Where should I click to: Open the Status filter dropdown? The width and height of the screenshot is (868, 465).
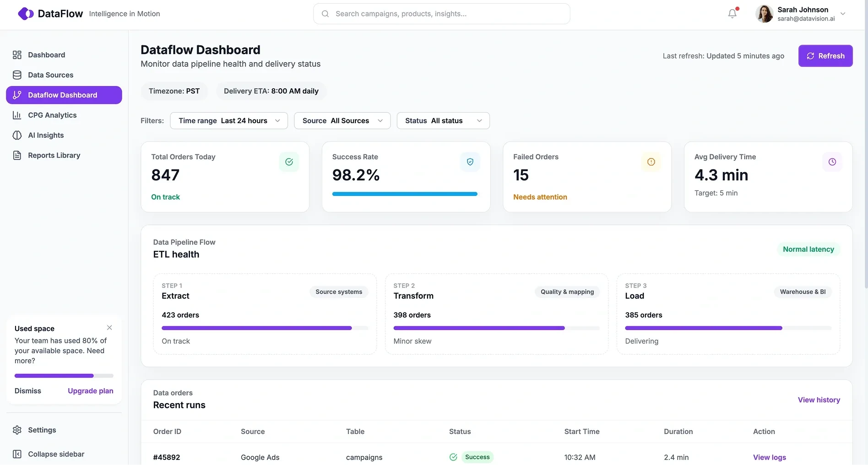point(443,121)
